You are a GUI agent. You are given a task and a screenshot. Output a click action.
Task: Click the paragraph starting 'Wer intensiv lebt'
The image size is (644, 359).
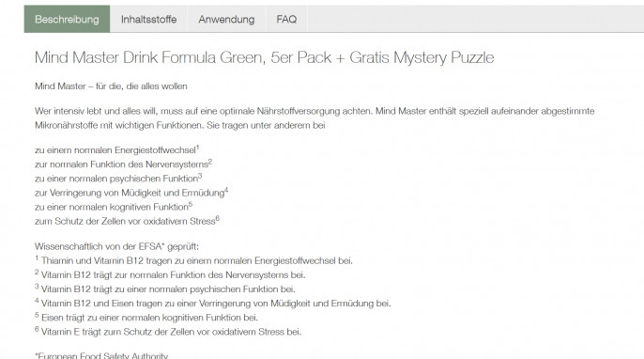coord(314,118)
